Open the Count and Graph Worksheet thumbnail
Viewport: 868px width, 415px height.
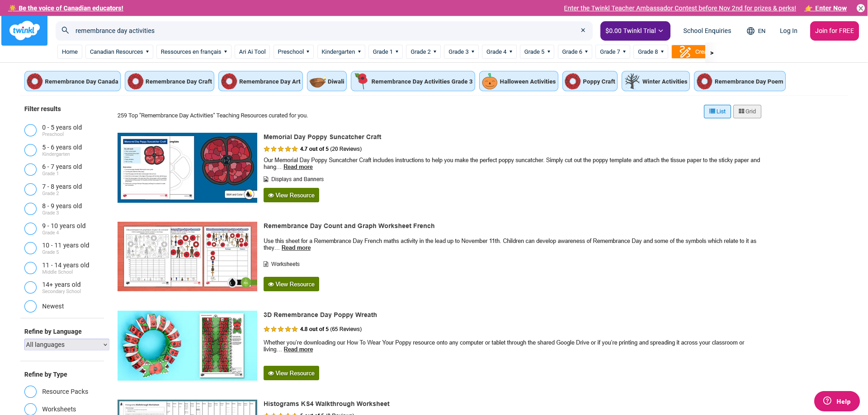click(x=187, y=256)
